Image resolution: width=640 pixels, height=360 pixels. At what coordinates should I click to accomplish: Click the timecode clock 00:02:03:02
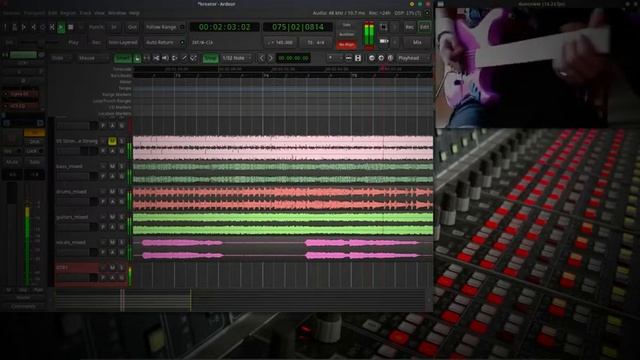click(224, 27)
